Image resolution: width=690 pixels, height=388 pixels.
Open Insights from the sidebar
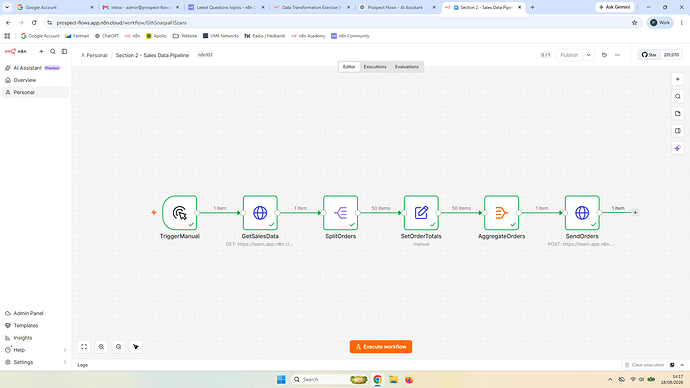[36, 338]
